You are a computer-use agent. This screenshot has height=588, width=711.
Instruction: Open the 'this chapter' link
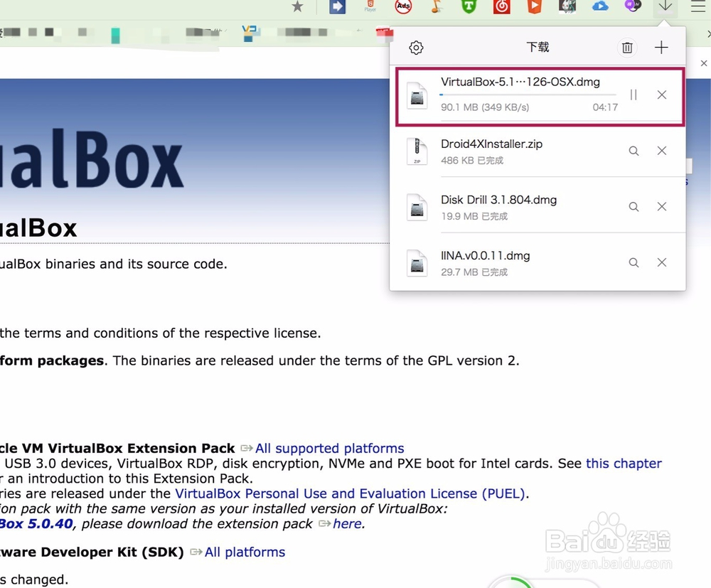pyautogui.click(x=624, y=464)
